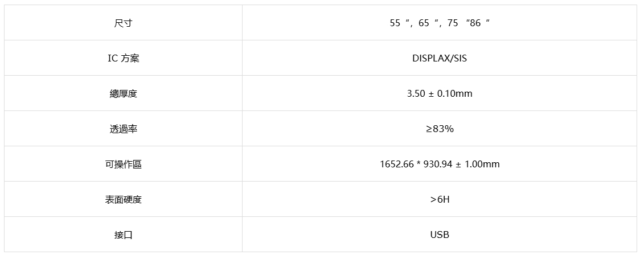Click the 總厚度 label cell
Image resolution: width=644 pixels, height=259 pixels.
[123, 93]
